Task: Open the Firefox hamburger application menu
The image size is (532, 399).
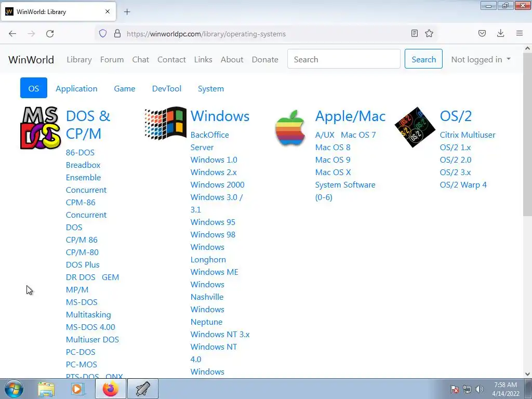Action: (x=520, y=33)
